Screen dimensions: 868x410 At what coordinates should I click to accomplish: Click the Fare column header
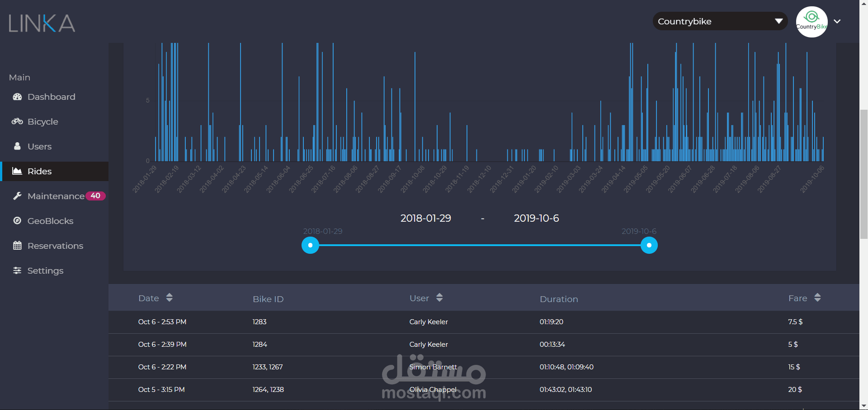[x=798, y=298]
